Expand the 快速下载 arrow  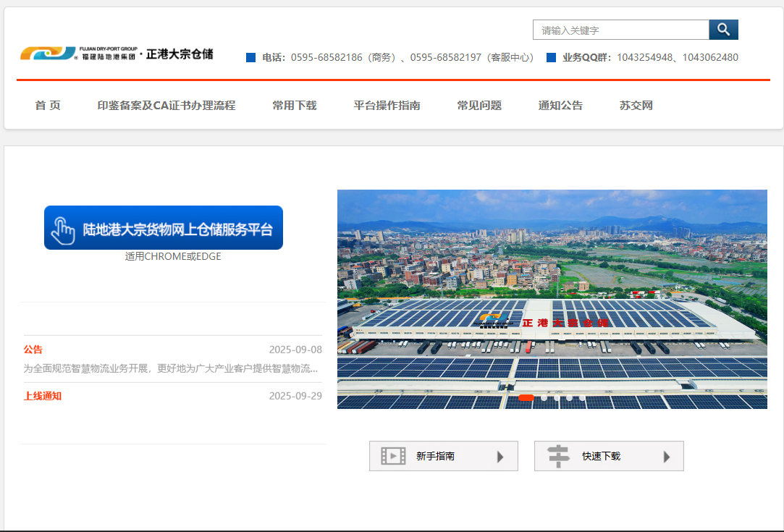click(666, 457)
